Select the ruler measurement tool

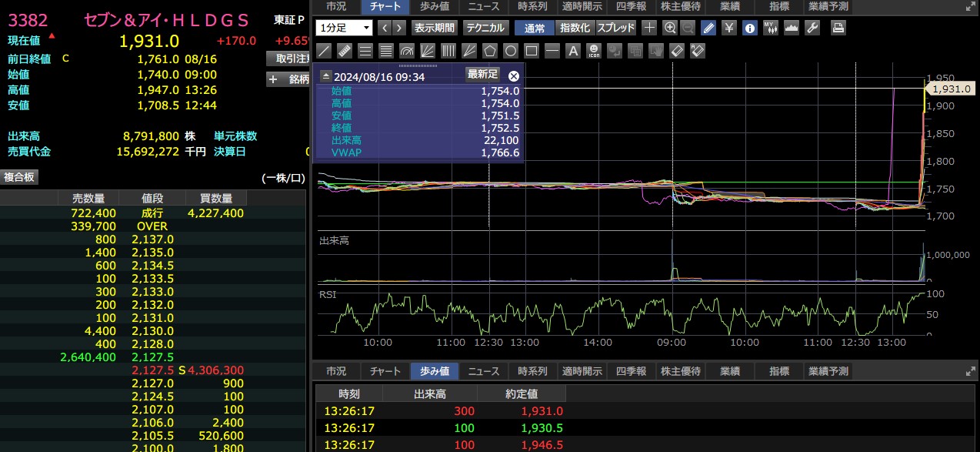click(344, 51)
